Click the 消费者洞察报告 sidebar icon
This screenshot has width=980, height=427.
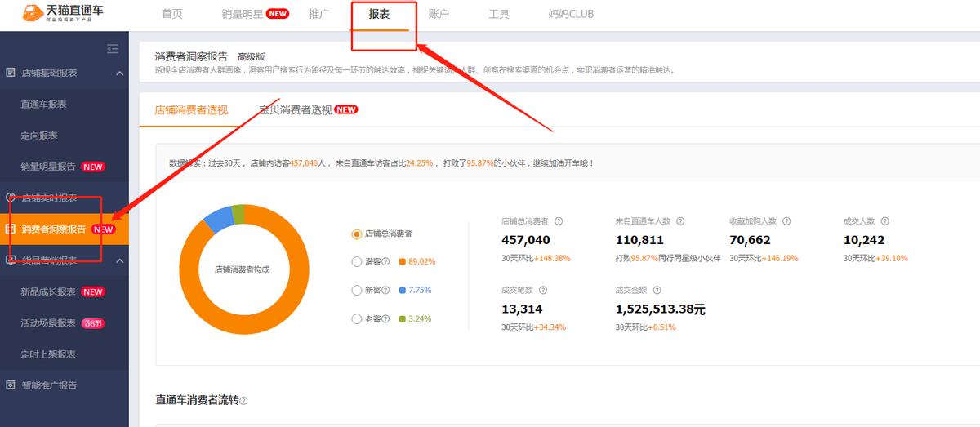(11, 229)
